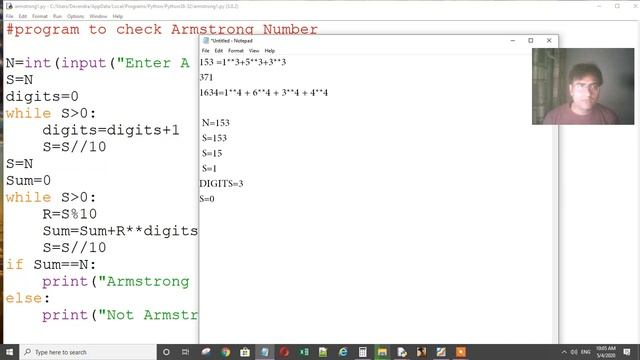Click the 'R=S%10' code line
The width and height of the screenshot is (640, 360).
point(69,214)
